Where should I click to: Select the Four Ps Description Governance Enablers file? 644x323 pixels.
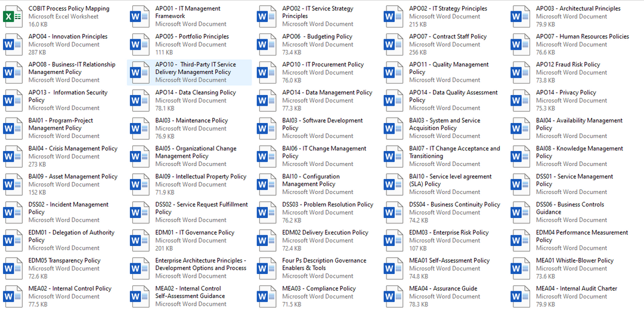324,264
